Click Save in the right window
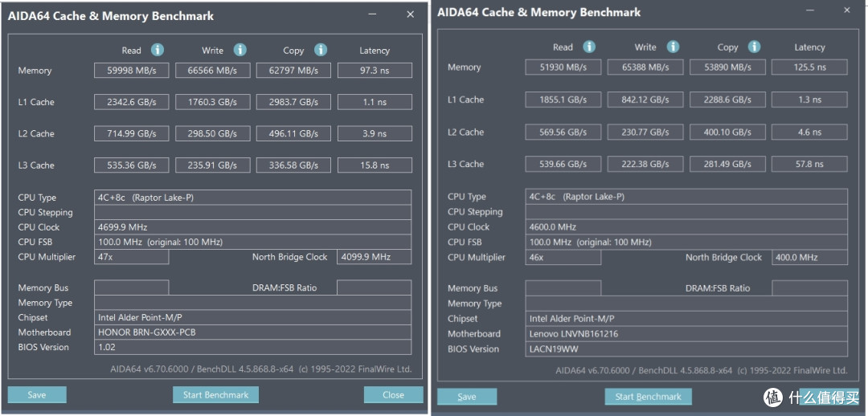The width and height of the screenshot is (868, 416). pyautogui.click(x=467, y=397)
